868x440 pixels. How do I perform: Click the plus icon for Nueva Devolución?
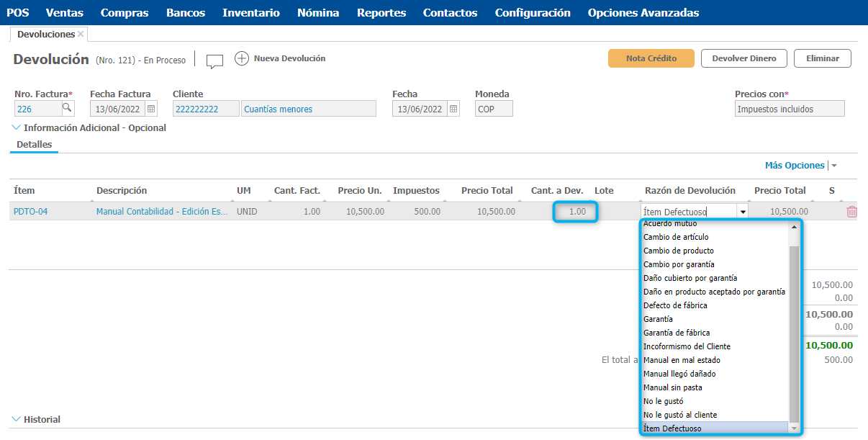point(242,59)
